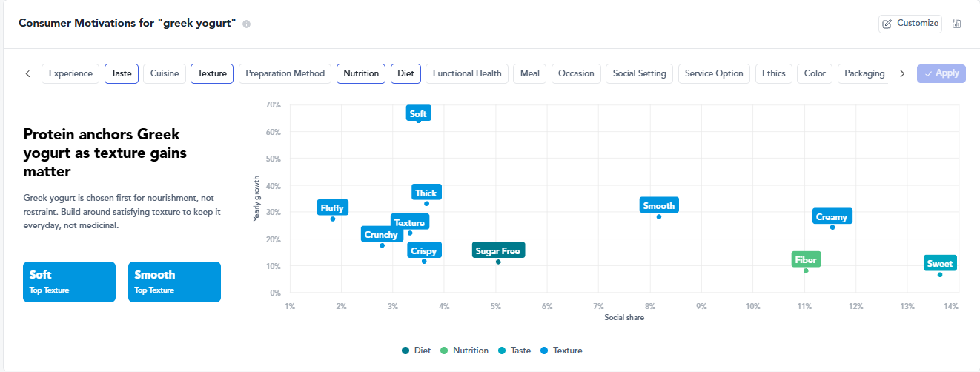Deselect the Texture category chip

[x=212, y=73]
